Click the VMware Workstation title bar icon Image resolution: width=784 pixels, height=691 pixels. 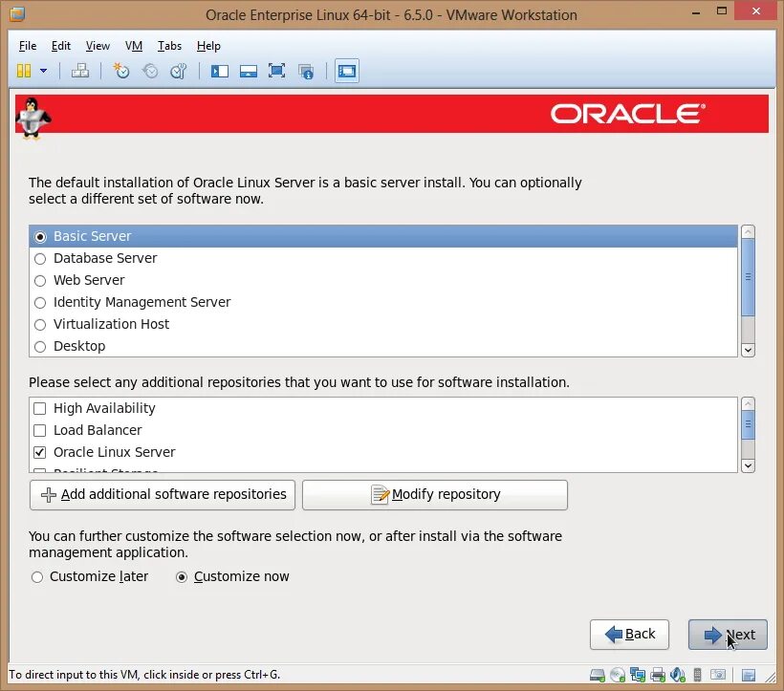pos(17,14)
